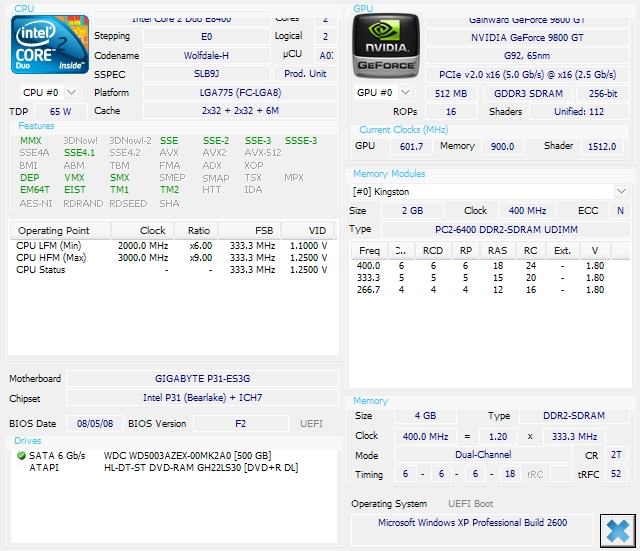Click the cache value 2x32 + 2x32 + 6M
640x551 pixels.
[x=240, y=111]
